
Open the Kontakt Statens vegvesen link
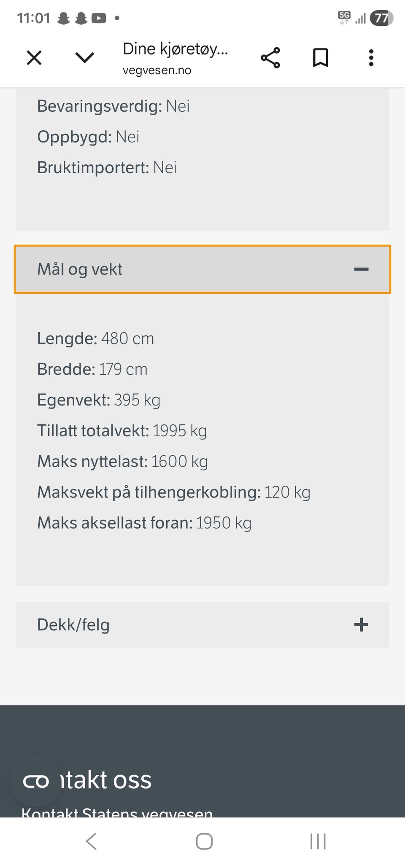point(117,813)
